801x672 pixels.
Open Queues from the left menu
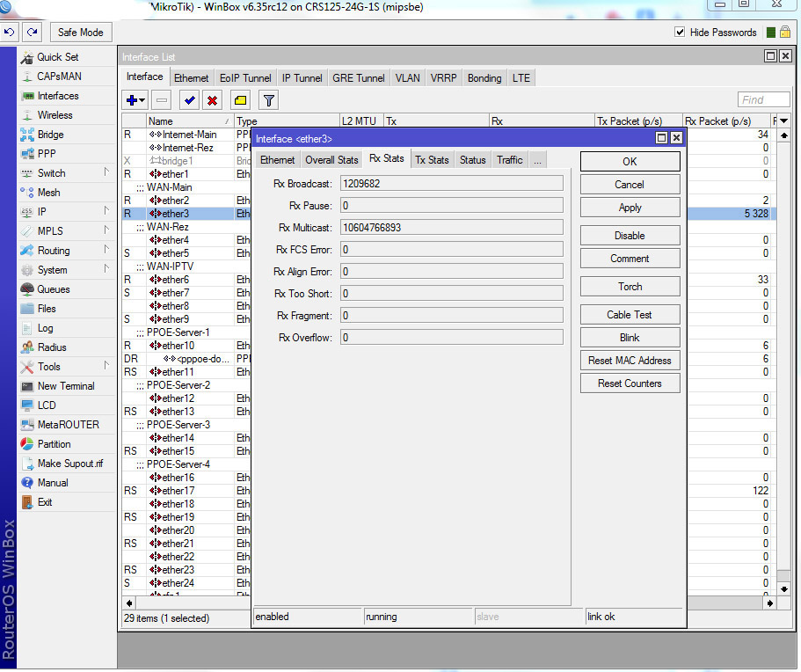pyautogui.click(x=53, y=289)
